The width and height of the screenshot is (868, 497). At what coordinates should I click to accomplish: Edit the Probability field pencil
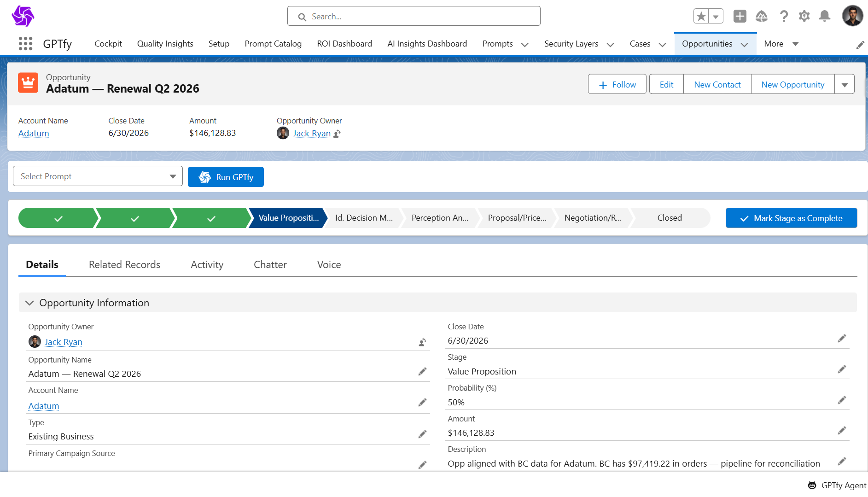tap(842, 400)
